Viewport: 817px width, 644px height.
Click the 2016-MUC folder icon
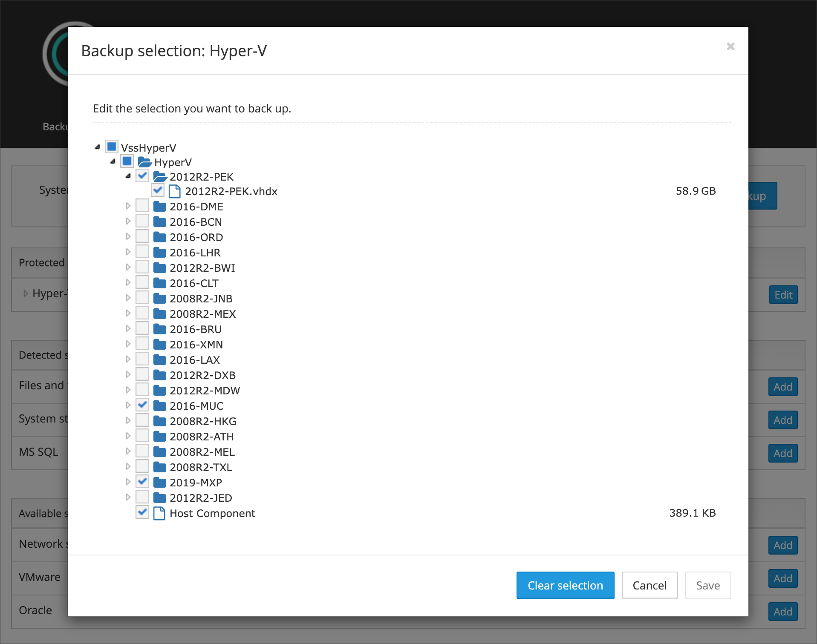[x=160, y=406]
